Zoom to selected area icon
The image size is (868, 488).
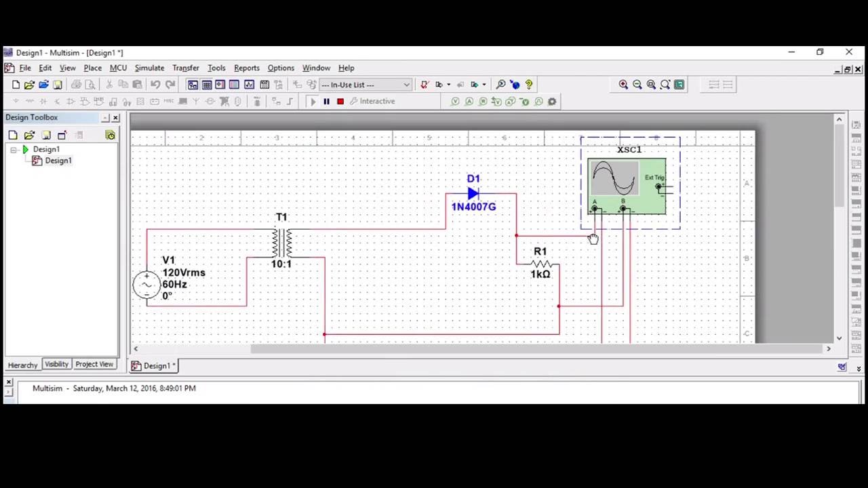651,85
